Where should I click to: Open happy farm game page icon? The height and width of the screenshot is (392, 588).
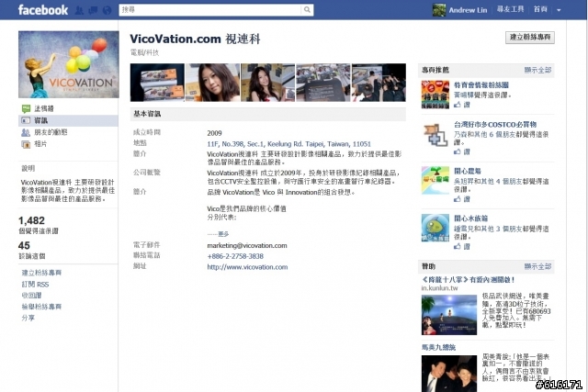(x=435, y=180)
